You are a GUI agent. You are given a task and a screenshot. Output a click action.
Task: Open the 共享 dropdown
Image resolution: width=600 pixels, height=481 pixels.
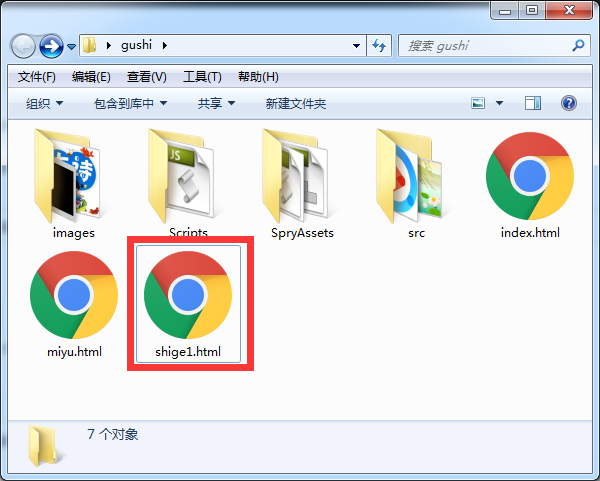(x=216, y=103)
